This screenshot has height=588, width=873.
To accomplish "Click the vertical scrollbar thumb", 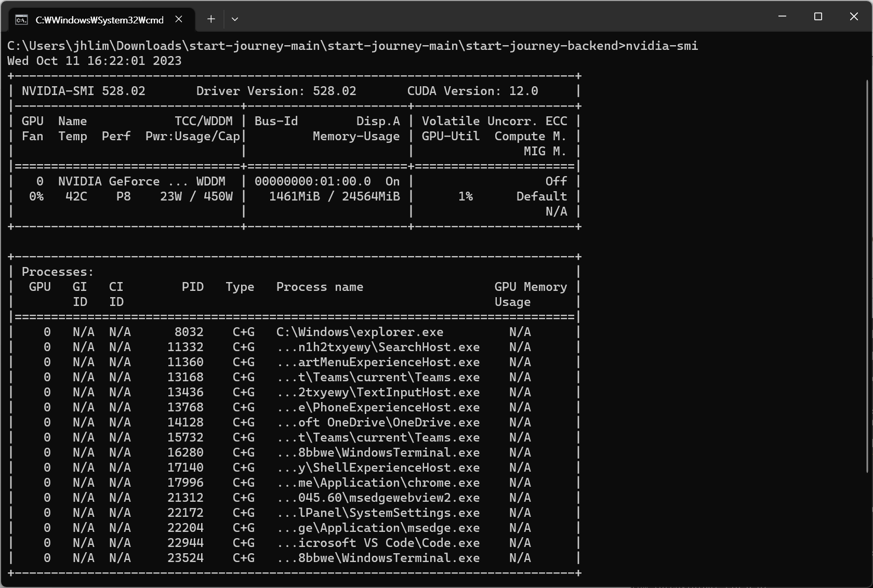I will [867, 276].
